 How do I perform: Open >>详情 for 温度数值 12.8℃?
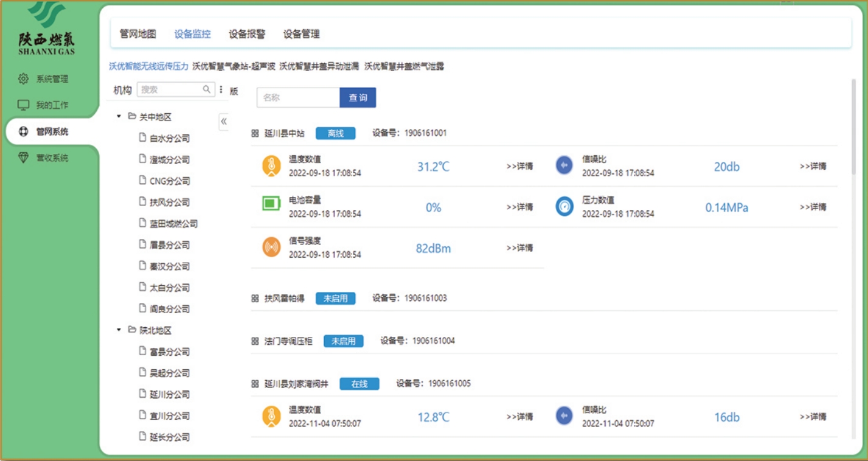coord(520,417)
